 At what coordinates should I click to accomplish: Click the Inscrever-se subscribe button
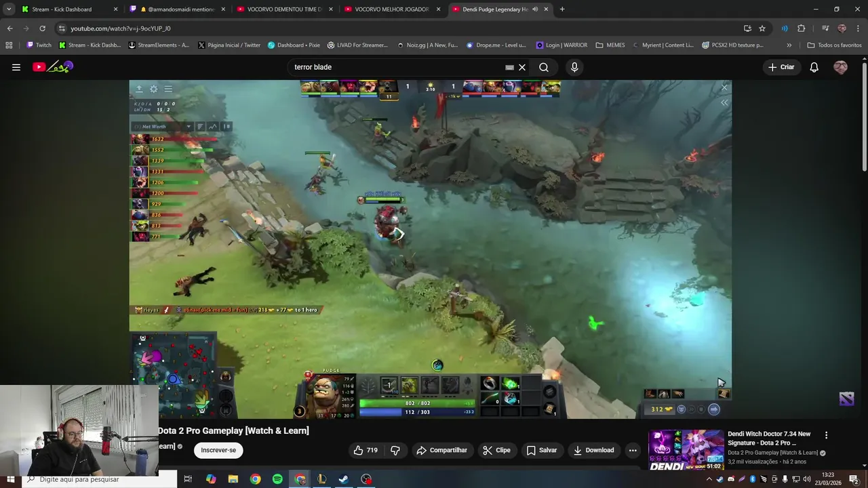[218, 450]
